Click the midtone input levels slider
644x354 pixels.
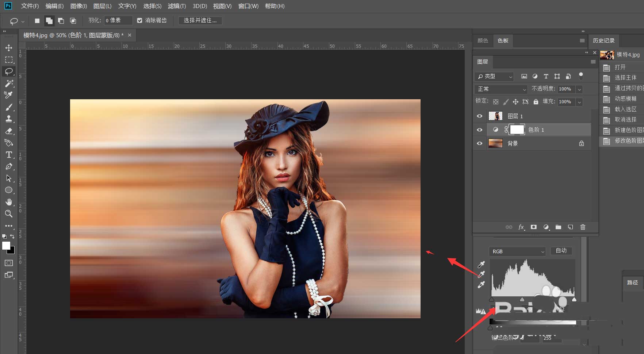click(x=522, y=299)
